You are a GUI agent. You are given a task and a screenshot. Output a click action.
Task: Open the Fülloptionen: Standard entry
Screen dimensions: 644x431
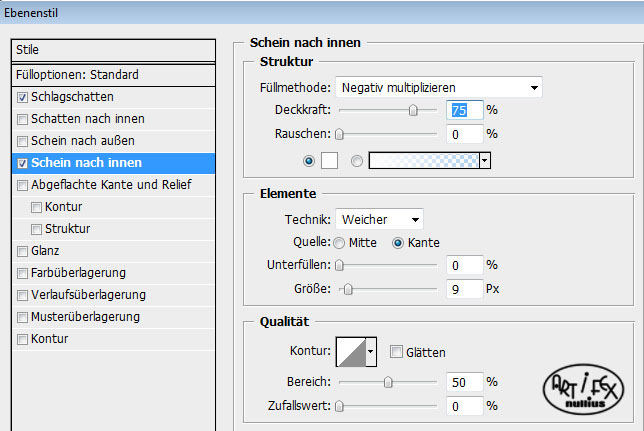click(x=113, y=75)
